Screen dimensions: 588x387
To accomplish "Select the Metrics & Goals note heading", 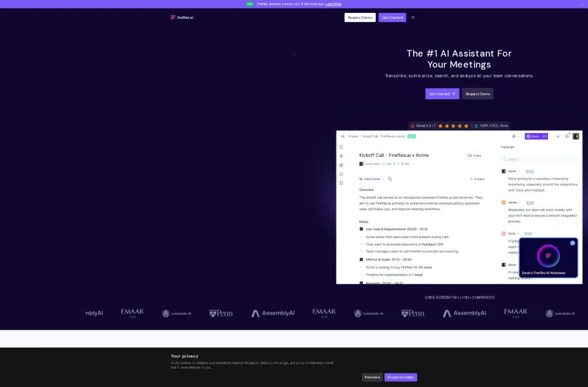I will [x=389, y=259].
